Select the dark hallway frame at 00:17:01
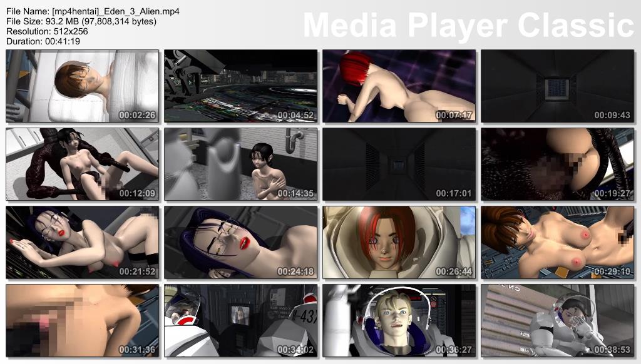 (x=399, y=164)
